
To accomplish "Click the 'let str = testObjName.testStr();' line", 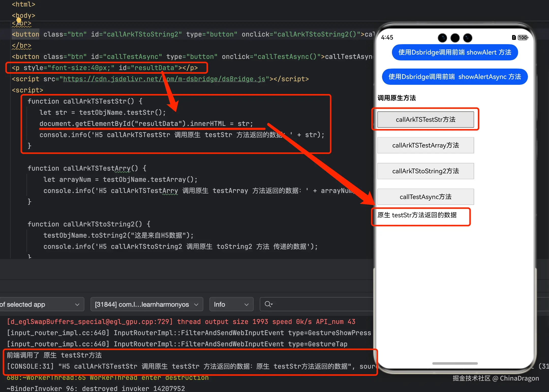I will (102, 112).
